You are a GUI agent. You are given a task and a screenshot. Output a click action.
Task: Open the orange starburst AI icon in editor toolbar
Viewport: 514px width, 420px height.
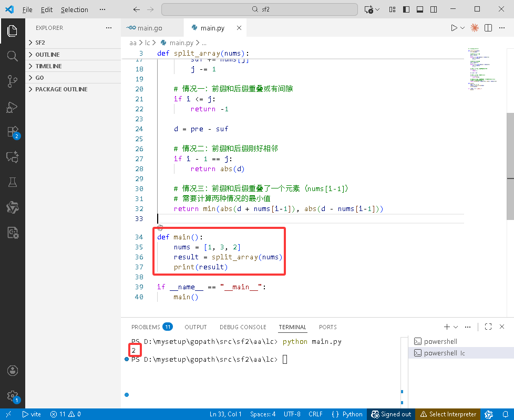[475, 28]
